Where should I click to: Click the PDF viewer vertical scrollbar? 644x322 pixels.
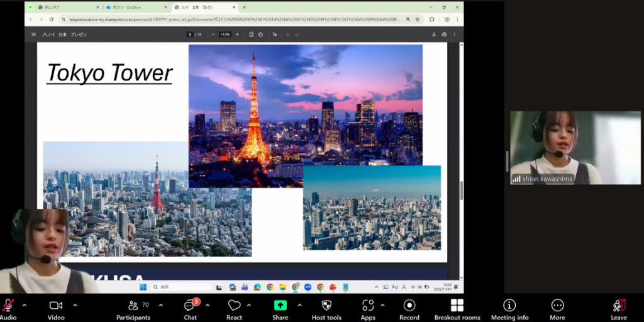tap(461, 190)
